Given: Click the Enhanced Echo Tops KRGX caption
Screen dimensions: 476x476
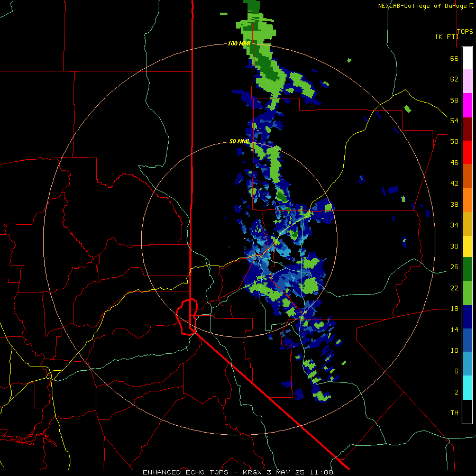Looking at the screenshot, I should [x=237, y=472].
